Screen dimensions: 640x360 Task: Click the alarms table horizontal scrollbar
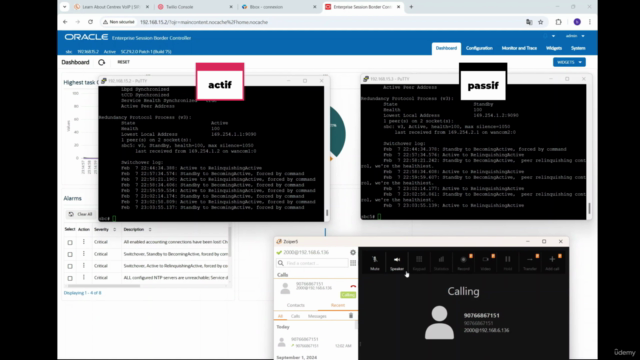102,286
